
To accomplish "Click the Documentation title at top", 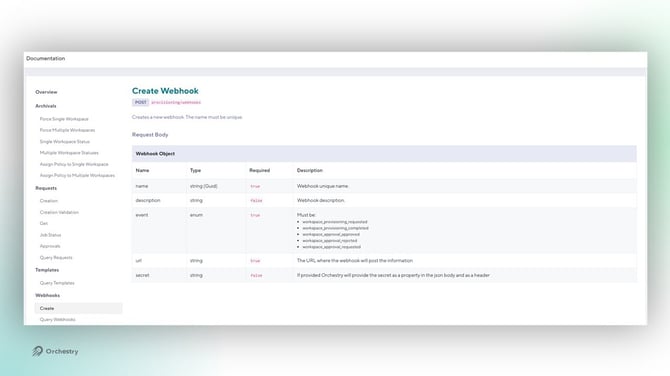I will [46, 59].
